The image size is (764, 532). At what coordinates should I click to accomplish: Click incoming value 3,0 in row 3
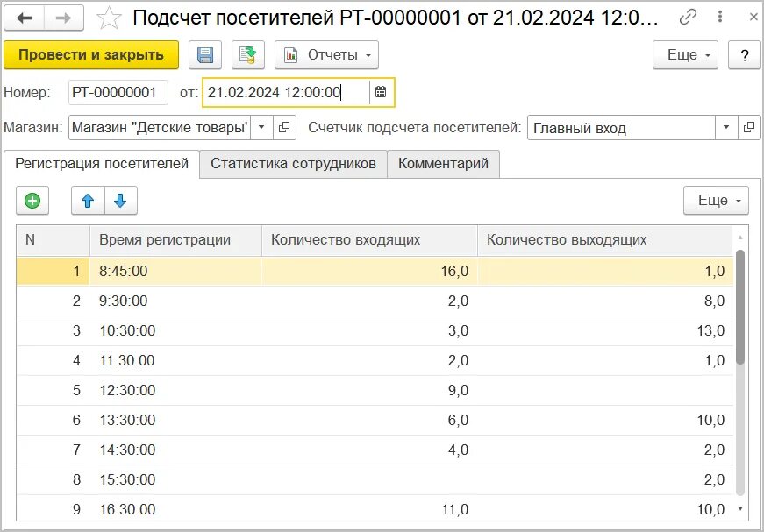tap(370, 330)
